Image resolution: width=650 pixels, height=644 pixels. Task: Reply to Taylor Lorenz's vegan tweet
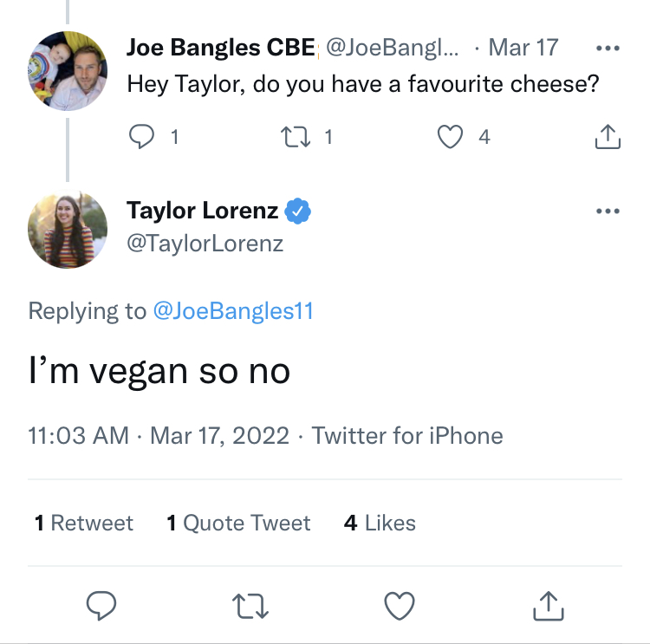[x=101, y=606]
